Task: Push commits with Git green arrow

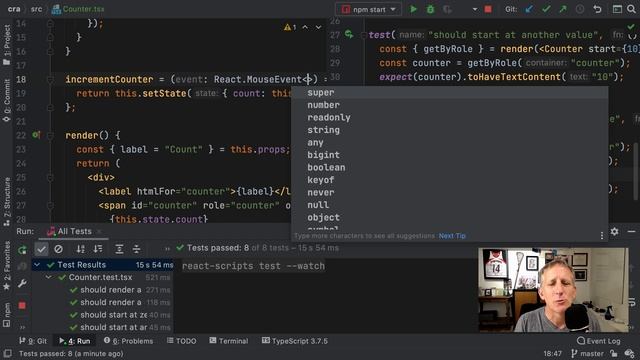Action: coord(563,9)
